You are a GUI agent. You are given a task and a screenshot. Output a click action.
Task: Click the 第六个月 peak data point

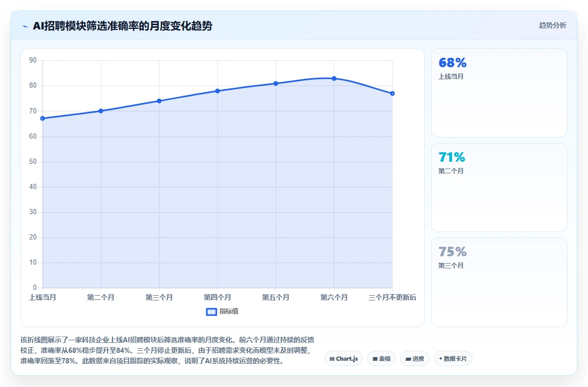334,78
